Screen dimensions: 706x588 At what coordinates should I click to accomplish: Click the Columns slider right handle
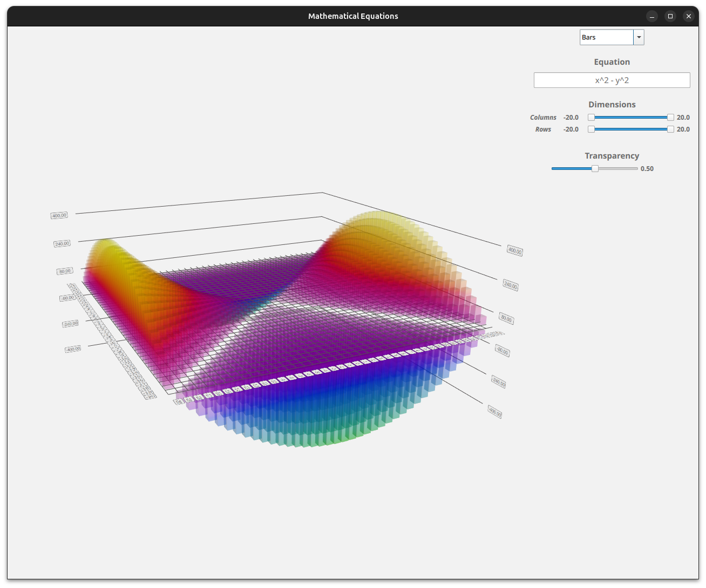click(670, 118)
